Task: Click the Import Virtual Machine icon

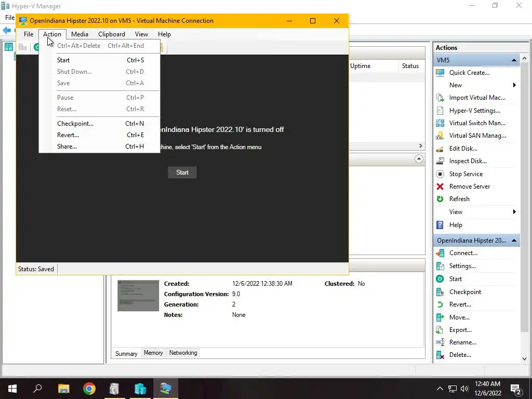Action: pyautogui.click(x=440, y=98)
